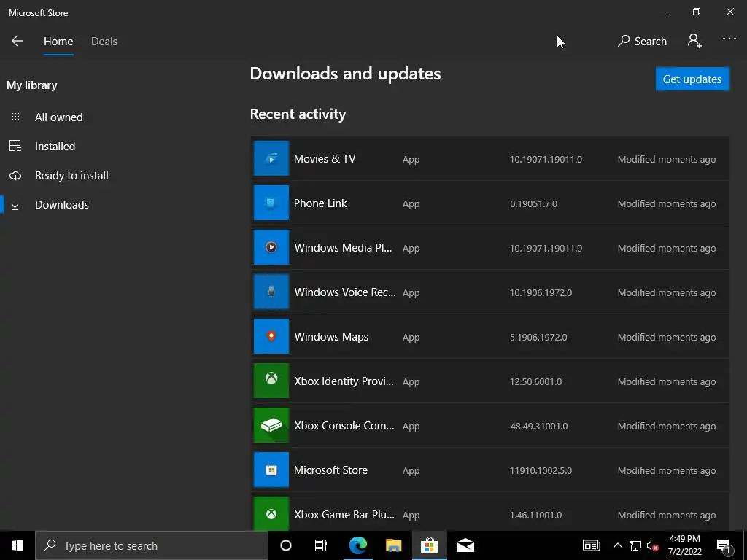Open the Mail app from the taskbar

pos(465,545)
